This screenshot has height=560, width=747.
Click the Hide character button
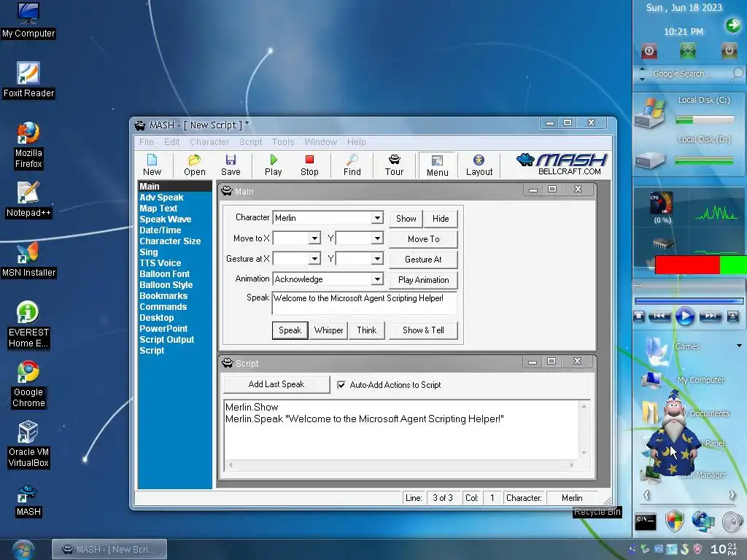point(441,219)
